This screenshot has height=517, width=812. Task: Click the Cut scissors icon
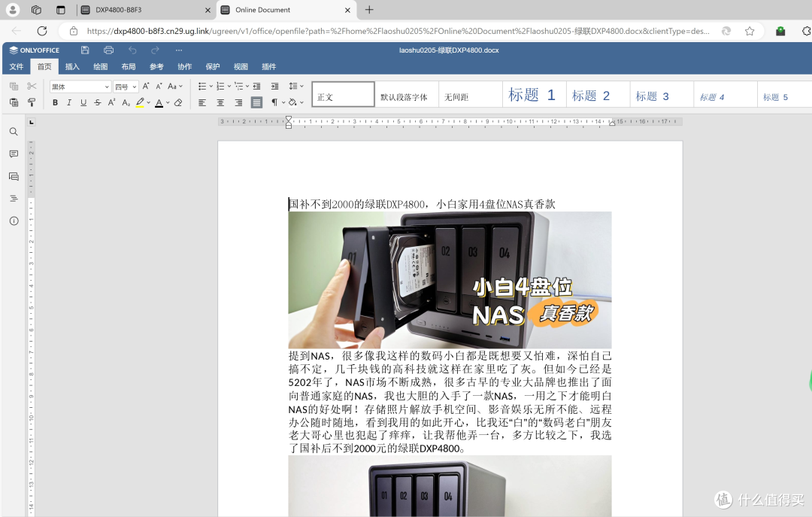pos(32,86)
